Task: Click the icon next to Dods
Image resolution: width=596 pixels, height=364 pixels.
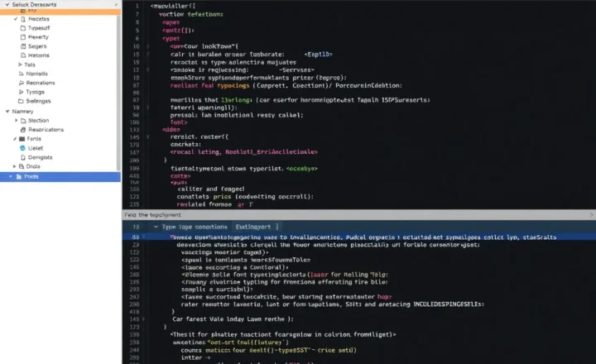Action: pyautogui.click(x=22, y=166)
